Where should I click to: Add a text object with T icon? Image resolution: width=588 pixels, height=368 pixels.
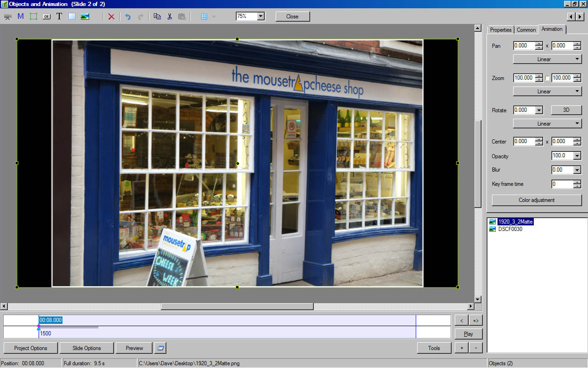coord(59,17)
